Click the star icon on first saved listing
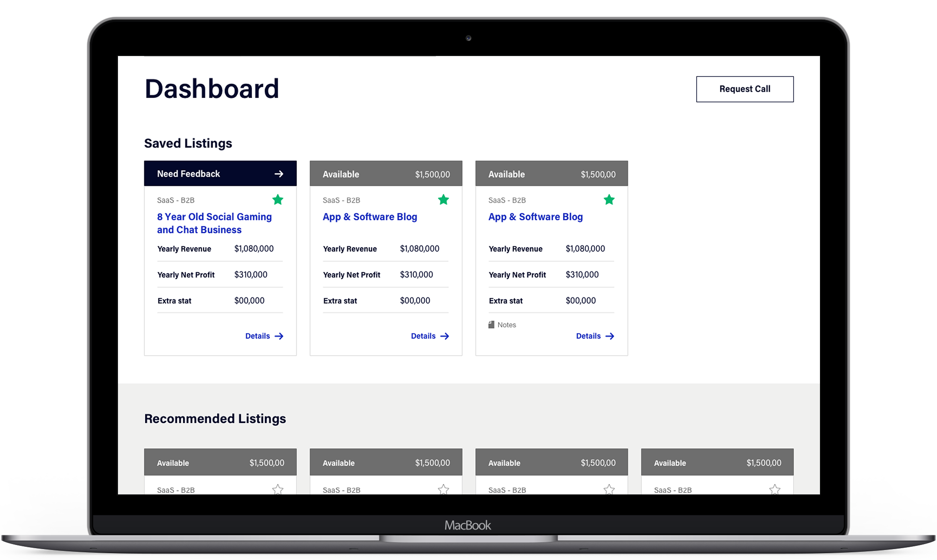937x560 pixels. click(279, 199)
